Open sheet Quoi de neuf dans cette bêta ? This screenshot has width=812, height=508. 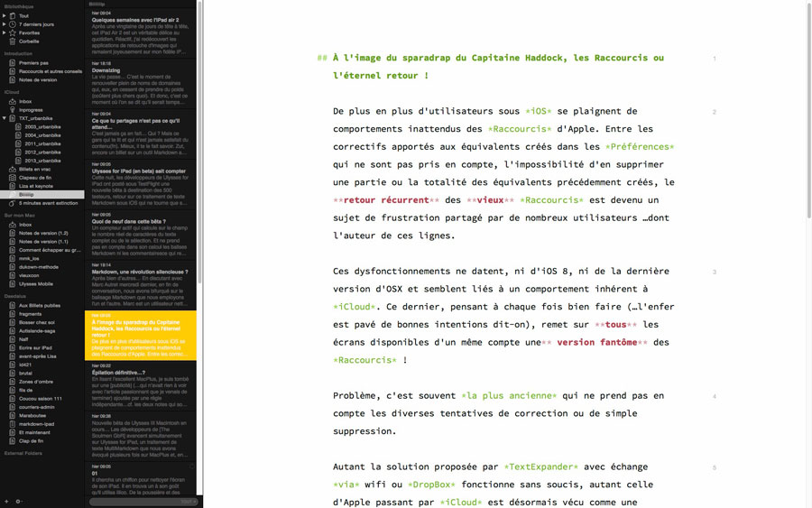click(x=141, y=234)
